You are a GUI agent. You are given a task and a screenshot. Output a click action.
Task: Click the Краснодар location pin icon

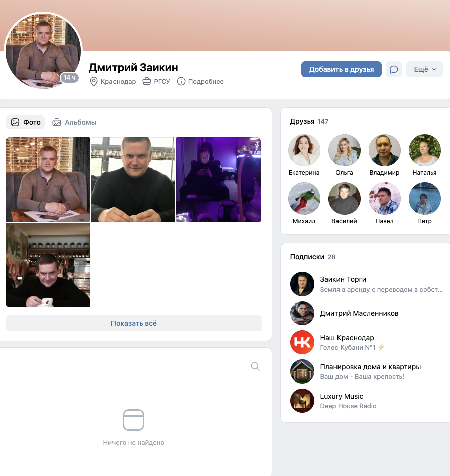pyautogui.click(x=94, y=81)
